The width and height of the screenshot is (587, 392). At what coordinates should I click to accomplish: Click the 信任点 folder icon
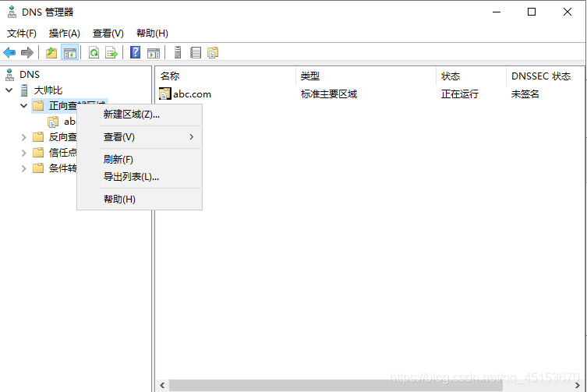pyautogui.click(x=38, y=153)
